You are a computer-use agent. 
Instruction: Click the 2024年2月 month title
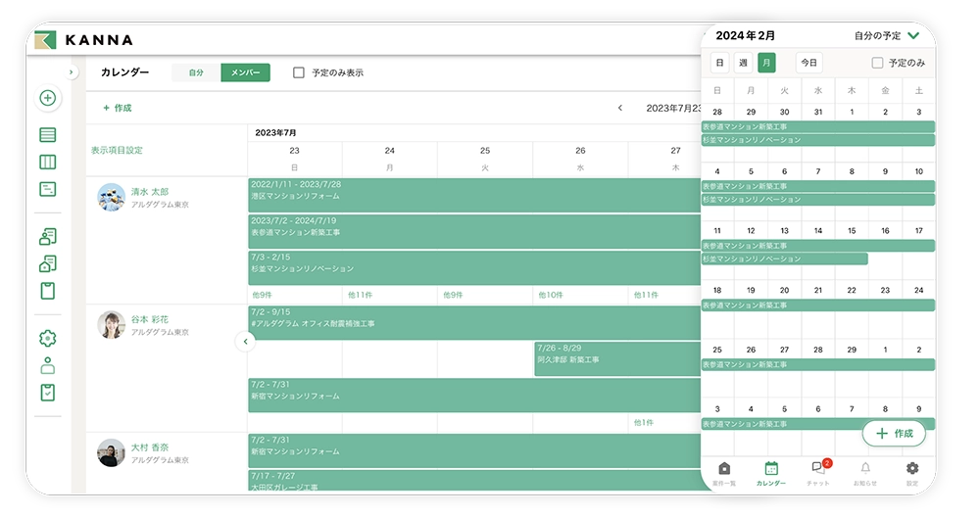point(745,35)
